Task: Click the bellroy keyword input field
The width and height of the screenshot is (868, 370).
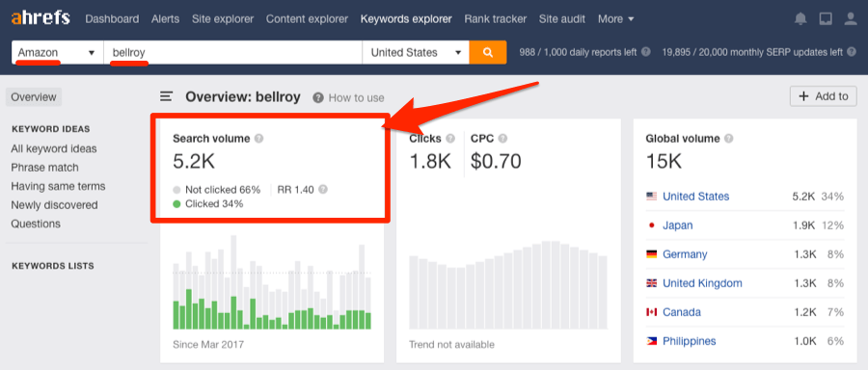Action: pyautogui.click(x=233, y=53)
